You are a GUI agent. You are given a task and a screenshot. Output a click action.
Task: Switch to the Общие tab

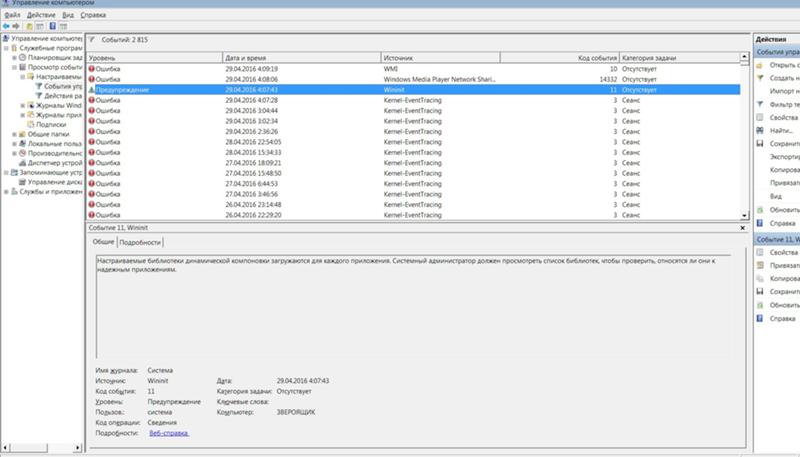tap(104, 242)
